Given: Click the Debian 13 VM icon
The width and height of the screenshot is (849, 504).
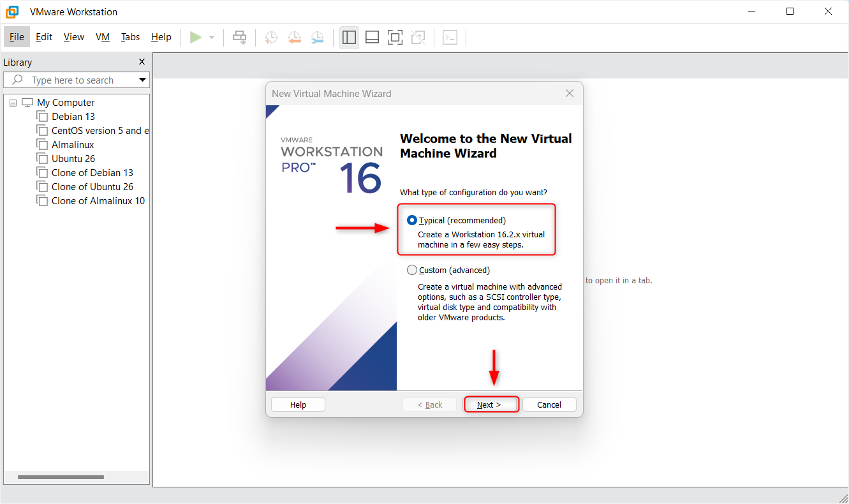Looking at the screenshot, I should [x=42, y=116].
